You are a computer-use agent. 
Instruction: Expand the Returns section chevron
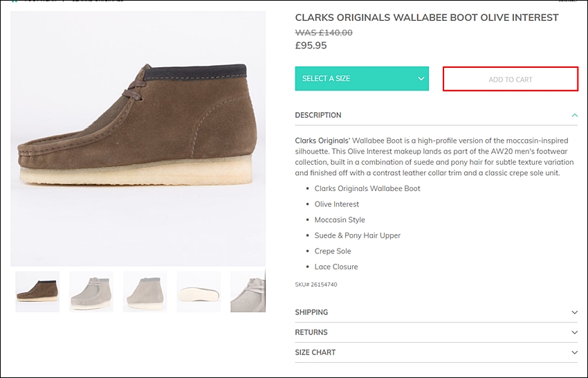[x=574, y=332]
